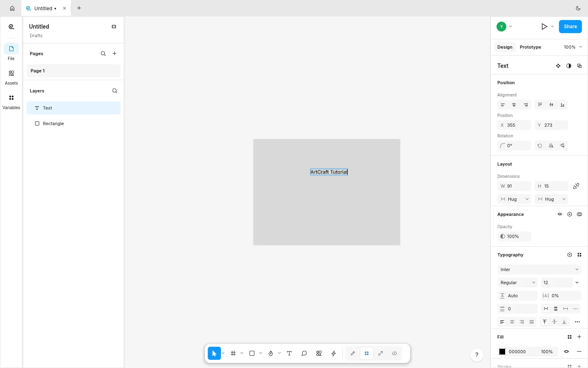Open the Assets panel in sidebar

[x=11, y=77]
